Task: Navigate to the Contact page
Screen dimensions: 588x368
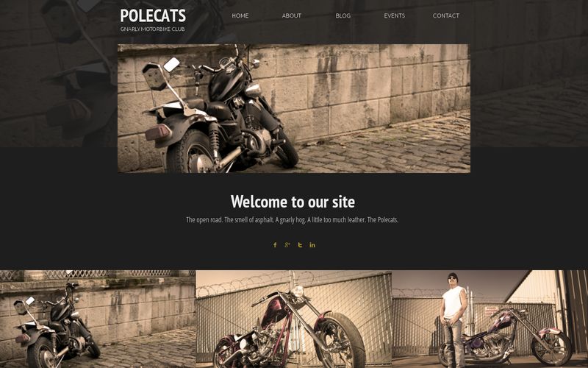Action: tap(446, 15)
